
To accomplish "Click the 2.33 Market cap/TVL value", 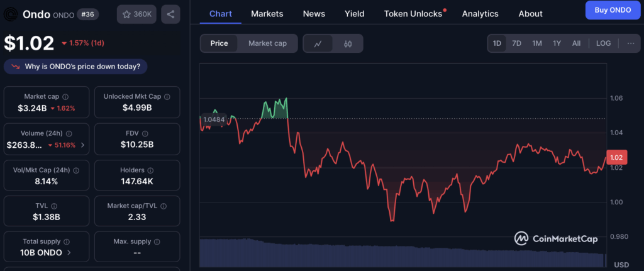I will 137,217.
